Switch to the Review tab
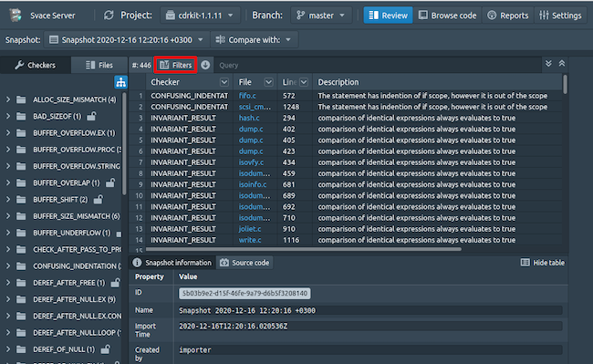Image resolution: width=593 pixels, height=364 pixels. (x=388, y=16)
